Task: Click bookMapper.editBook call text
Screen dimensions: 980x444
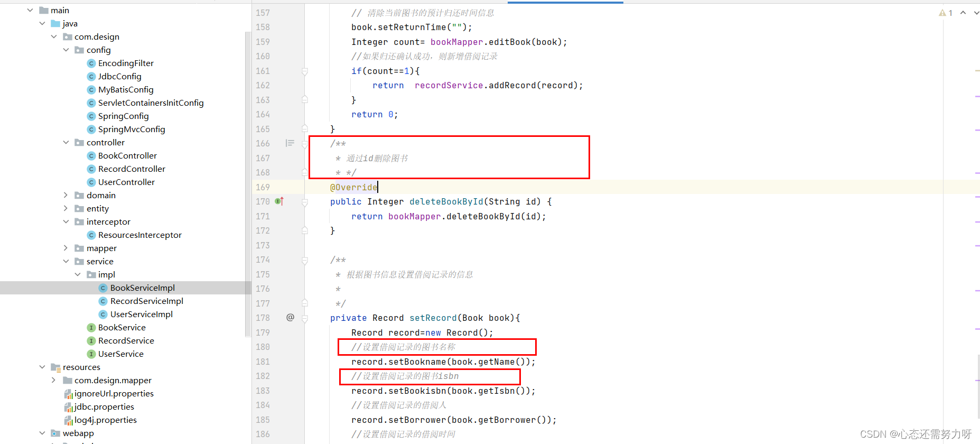Action: tap(499, 42)
